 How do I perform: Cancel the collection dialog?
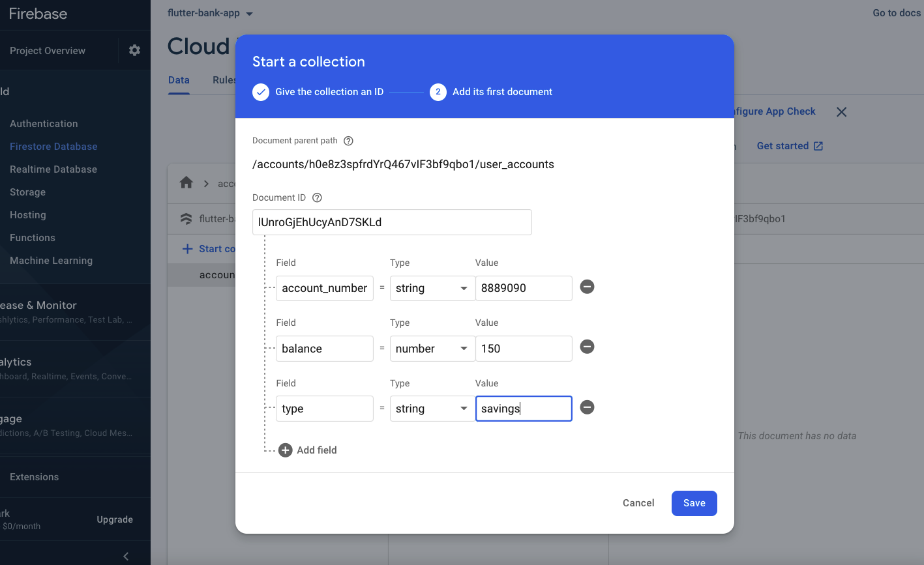[x=638, y=503]
